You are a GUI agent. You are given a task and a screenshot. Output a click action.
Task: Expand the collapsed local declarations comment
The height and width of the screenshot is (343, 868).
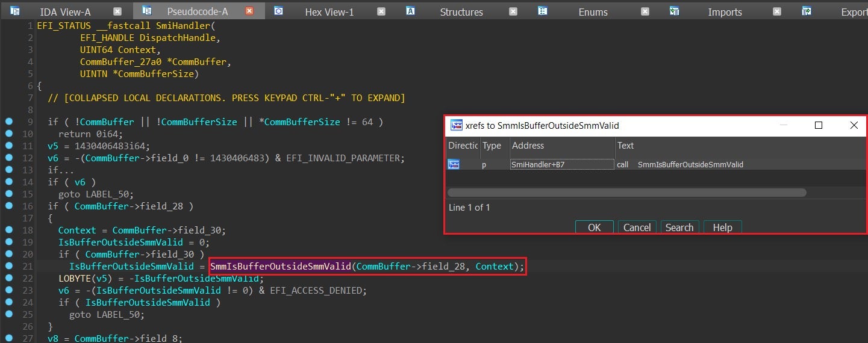point(226,97)
